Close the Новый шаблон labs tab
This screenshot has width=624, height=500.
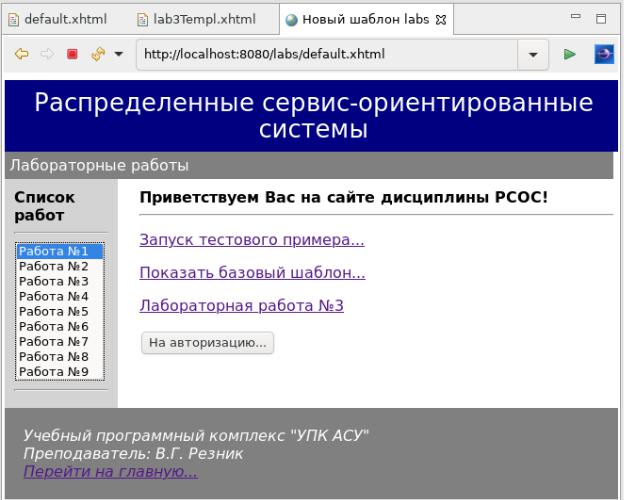tap(441, 20)
